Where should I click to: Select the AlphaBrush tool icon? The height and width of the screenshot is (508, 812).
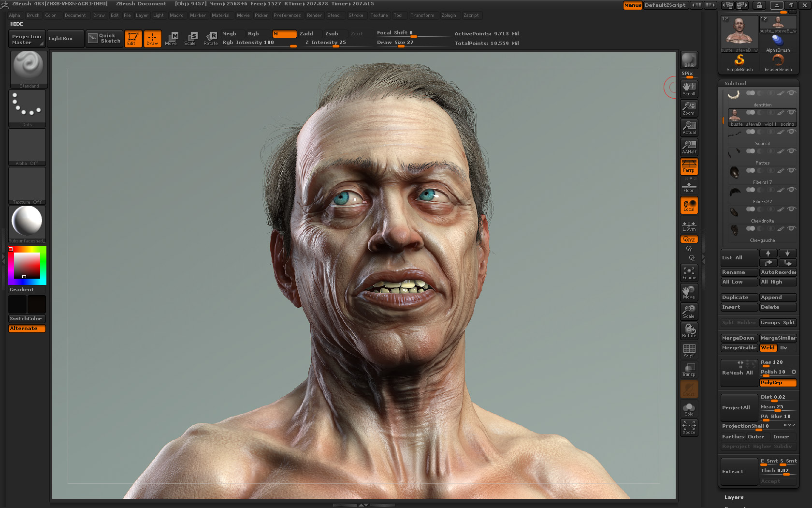point(778,44)
